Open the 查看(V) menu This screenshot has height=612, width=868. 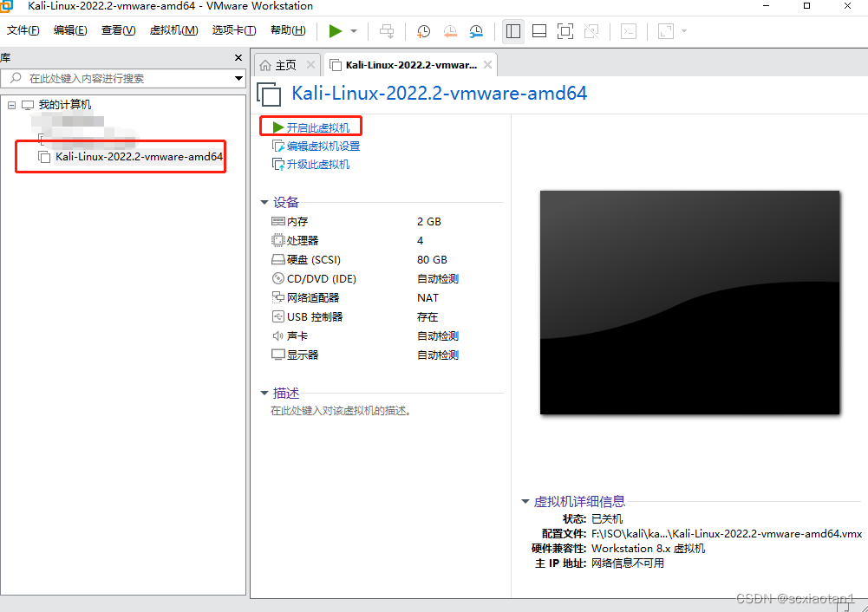tap(119, 30)
